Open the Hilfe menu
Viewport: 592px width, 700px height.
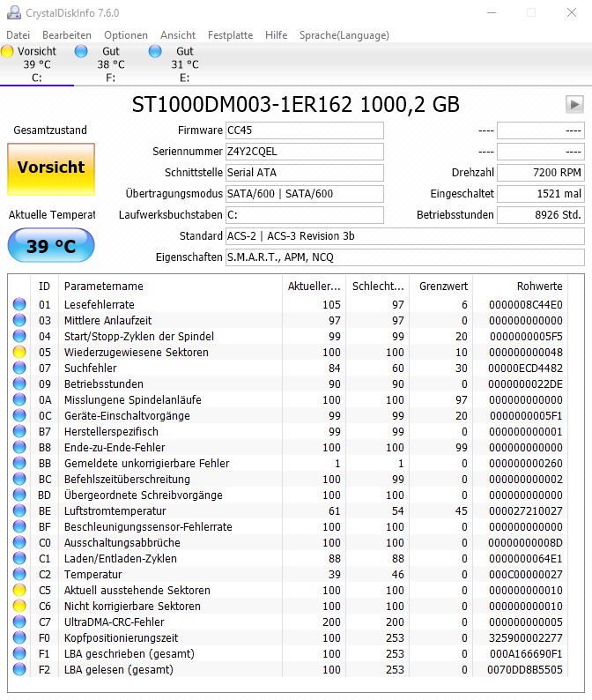276,35
